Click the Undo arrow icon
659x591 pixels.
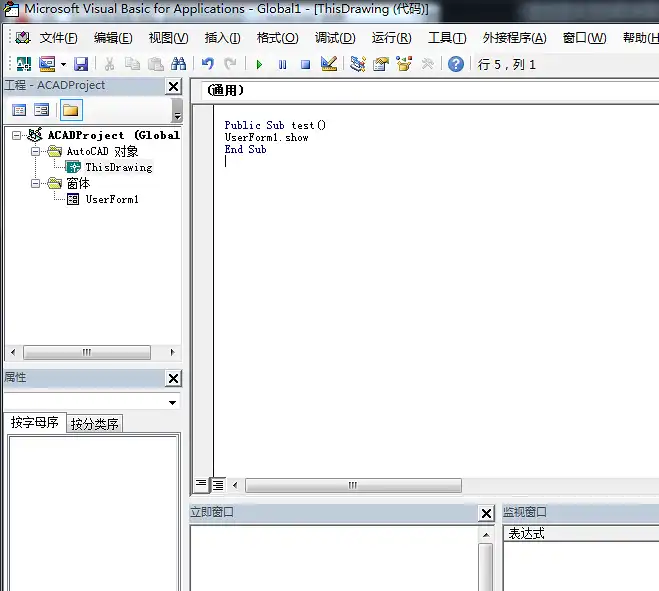coord(208,64)
